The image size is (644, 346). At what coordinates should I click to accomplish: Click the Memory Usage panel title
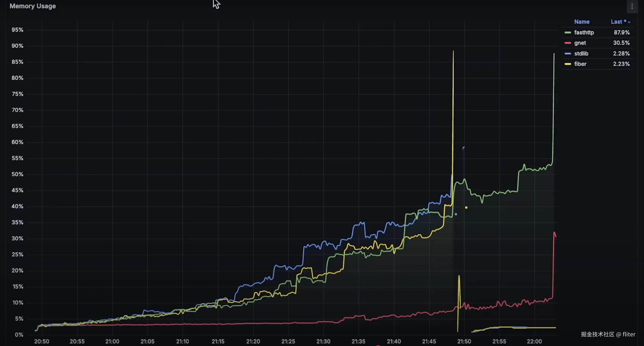(x=33, y=6)
